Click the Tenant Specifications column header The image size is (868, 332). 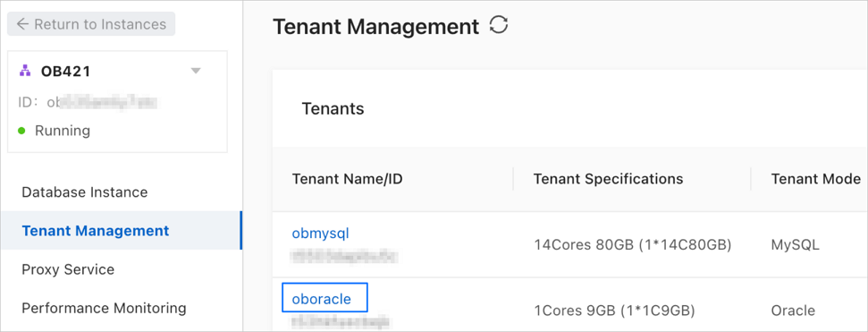(609, 179)
